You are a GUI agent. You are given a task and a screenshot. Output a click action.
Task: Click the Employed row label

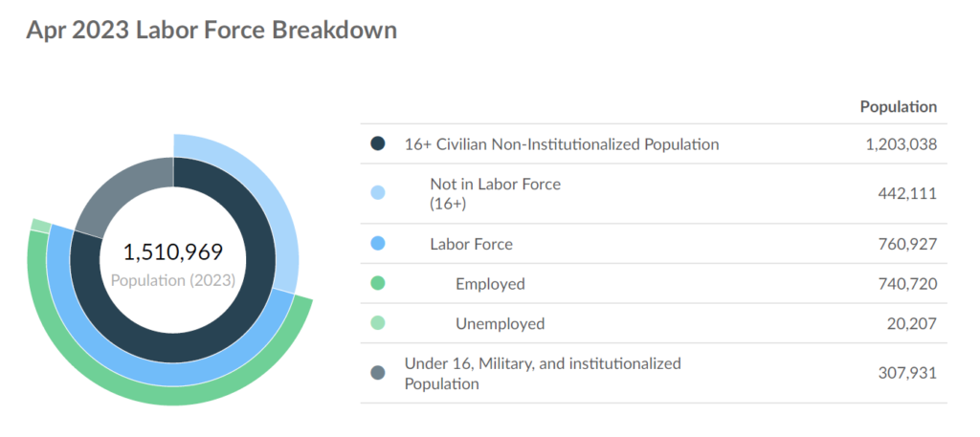(x=490, y=284)
